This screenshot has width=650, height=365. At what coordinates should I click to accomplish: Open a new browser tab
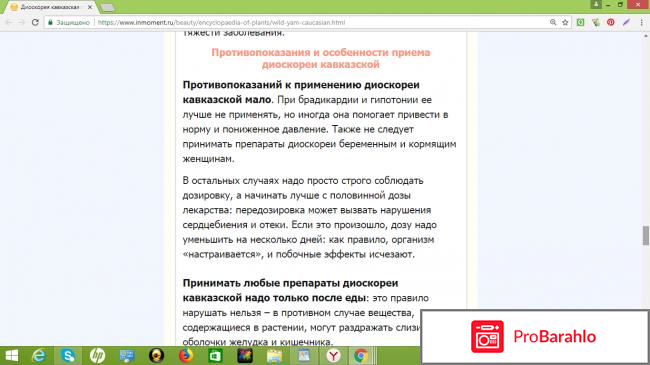(x=107, y=7)
